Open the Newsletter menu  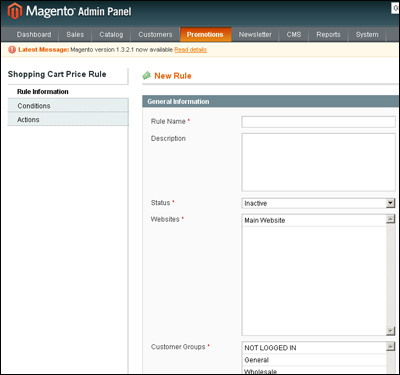[255, 35]
